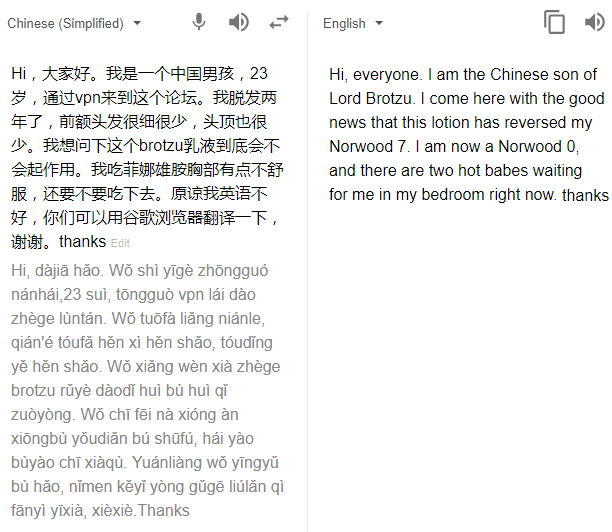Expand source language list via arrow

point(137,23)
